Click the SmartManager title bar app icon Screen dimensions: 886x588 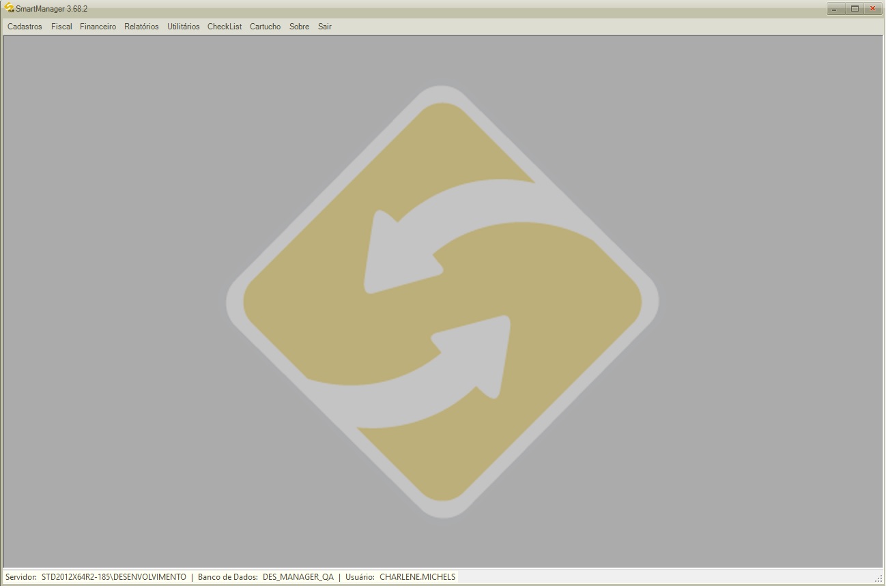pyautogui.click(x=10, y=8)
